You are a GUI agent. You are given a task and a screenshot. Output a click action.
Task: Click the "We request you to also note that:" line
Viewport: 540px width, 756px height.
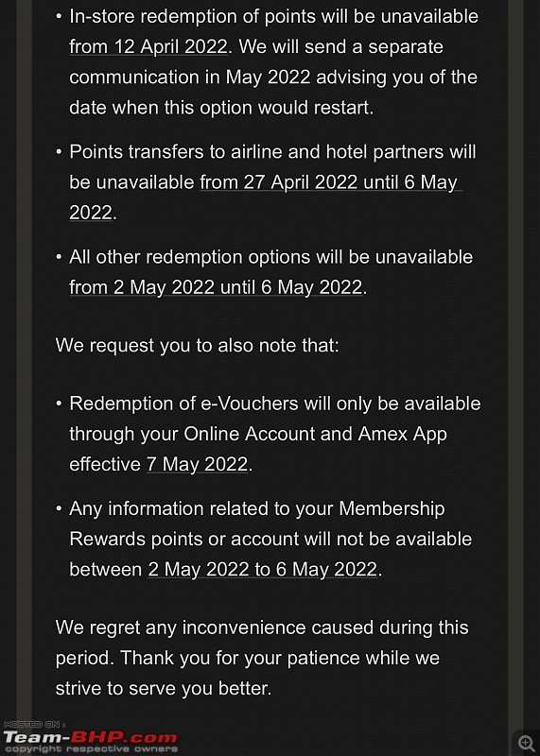[x=197, y=345]
